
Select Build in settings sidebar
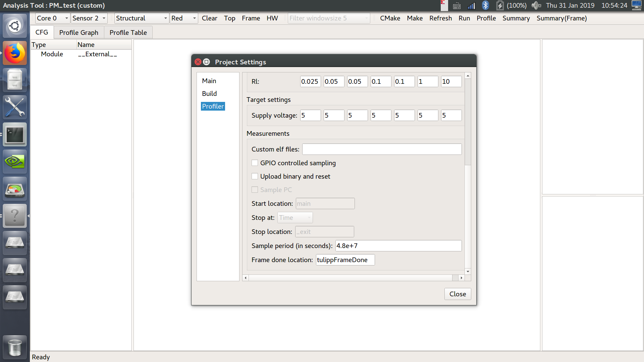[x=209, y=94]
